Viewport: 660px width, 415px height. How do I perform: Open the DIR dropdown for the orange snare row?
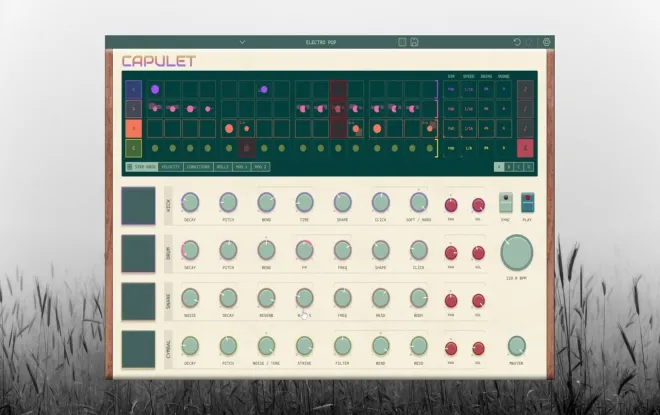coord(451,128)
